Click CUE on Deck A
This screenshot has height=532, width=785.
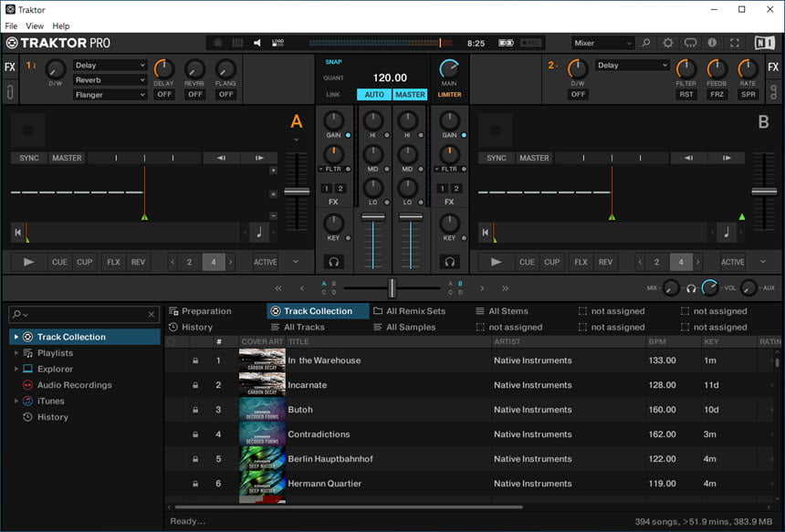click(59, 262)
